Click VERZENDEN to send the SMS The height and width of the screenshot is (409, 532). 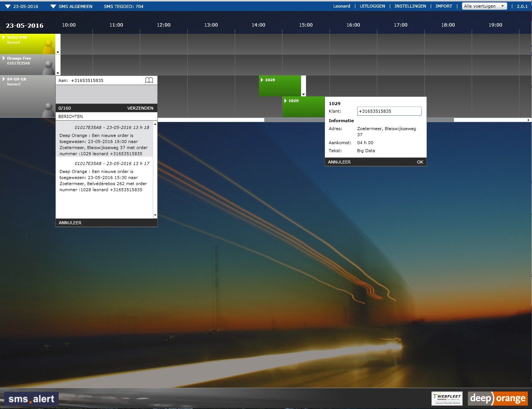coord(140,108)
